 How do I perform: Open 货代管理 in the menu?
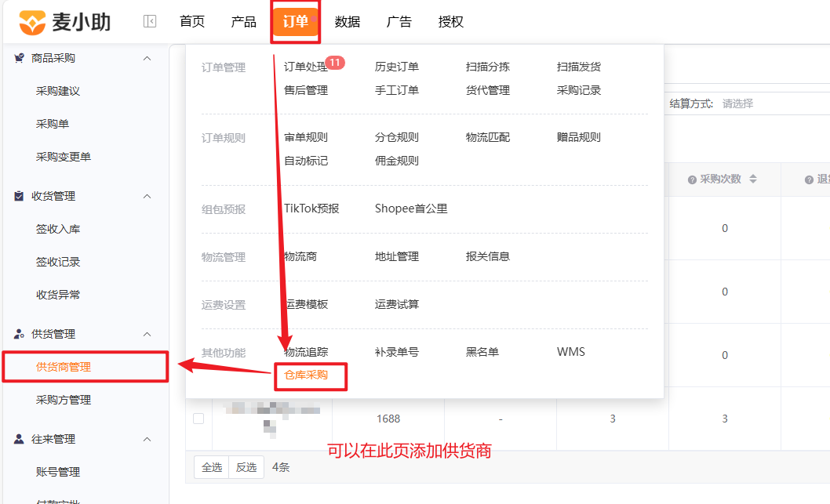[x=487, y=90]
